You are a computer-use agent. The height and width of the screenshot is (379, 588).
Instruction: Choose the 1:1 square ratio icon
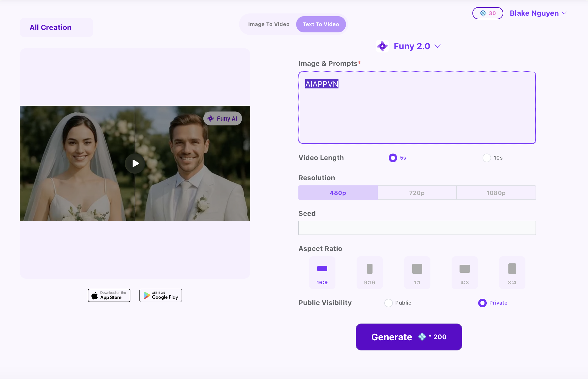[417, 269]
